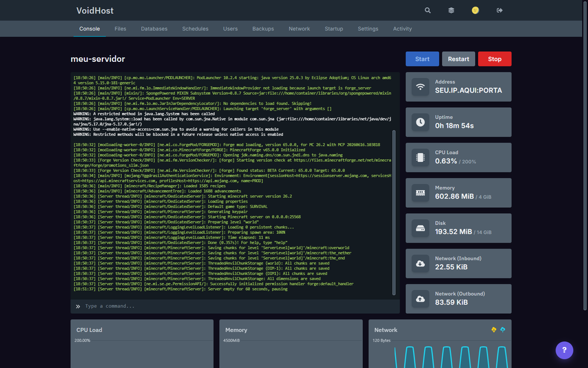Open the purple help question-mark button
Image resolution: width=588 pixels, height=368 pixels.
(564, 350)
